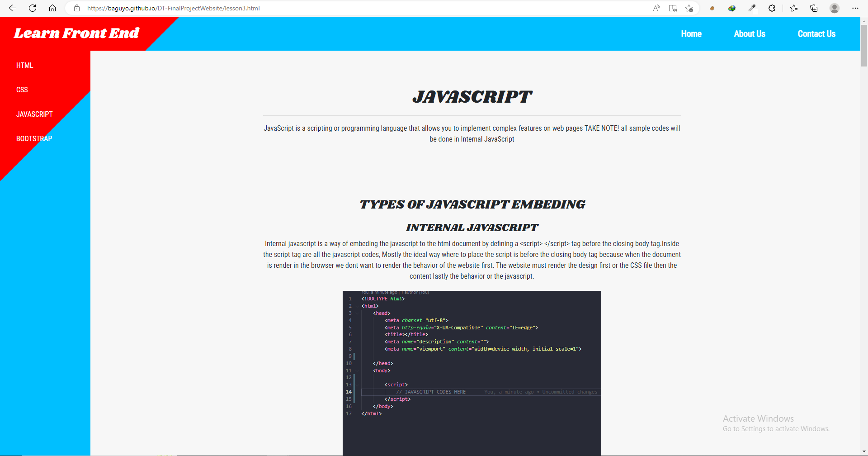Open Read Aloud in address bar
The image size is (868, 456).
(656, 8)
